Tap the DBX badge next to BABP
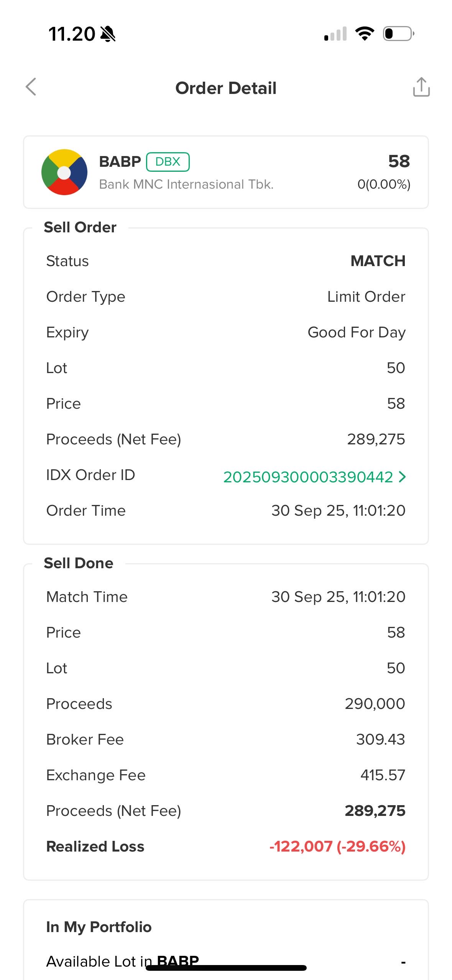This screenshot has width=452, height=980. (x=168, y=162)
